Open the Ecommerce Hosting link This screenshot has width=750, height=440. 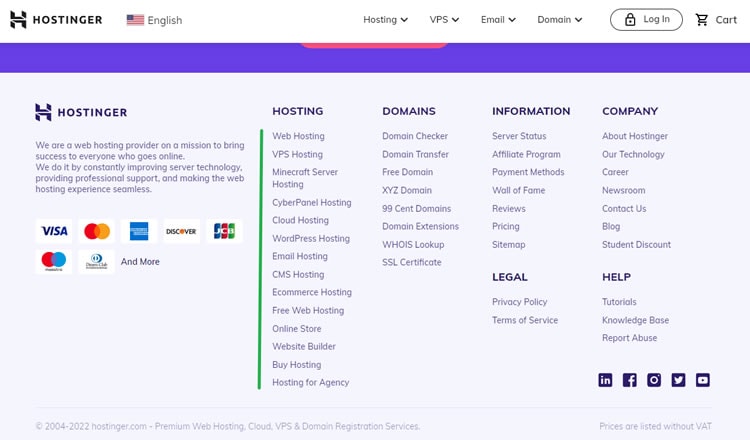312,292
